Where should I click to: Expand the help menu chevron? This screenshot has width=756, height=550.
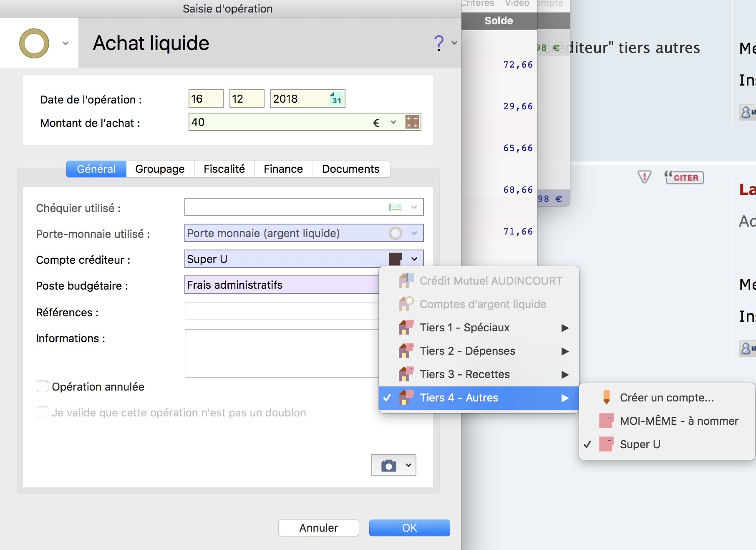coord(454,43)
